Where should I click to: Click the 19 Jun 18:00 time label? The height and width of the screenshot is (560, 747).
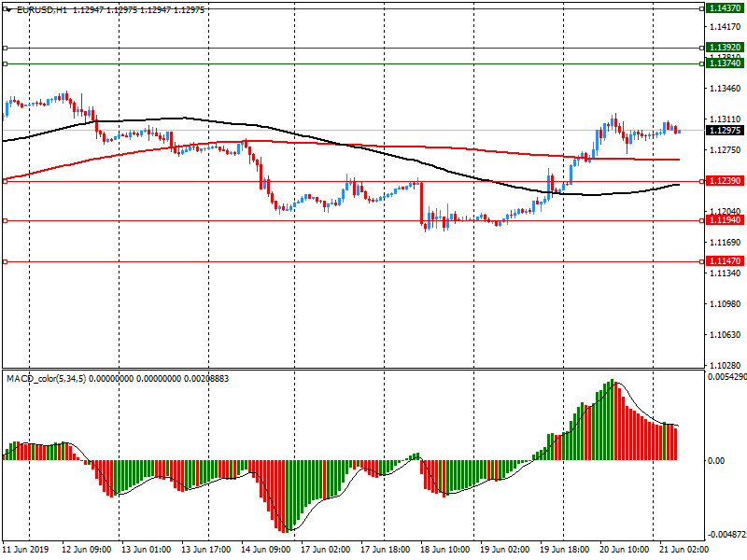coord(565,550)
